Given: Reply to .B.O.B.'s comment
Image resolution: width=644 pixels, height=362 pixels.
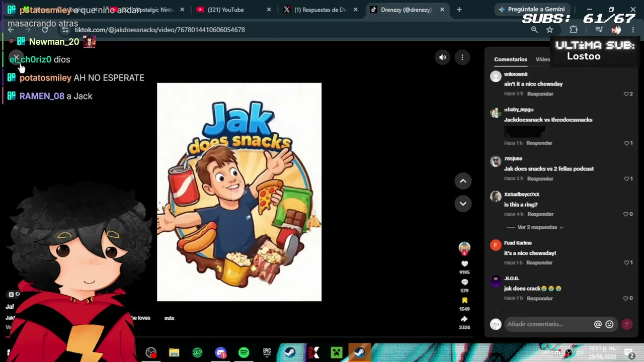Looking at the screenshot, I should coord(540,298).
